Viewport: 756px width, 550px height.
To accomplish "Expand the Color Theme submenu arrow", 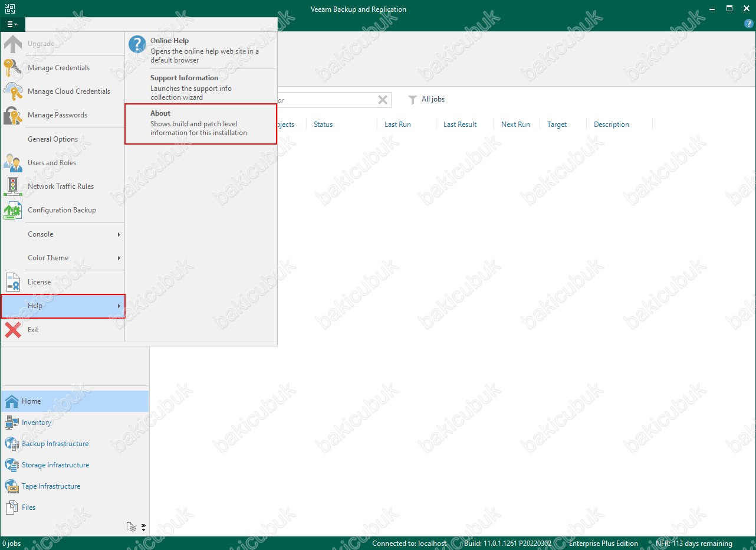I will pyautogui.click(x=119, y=258).
